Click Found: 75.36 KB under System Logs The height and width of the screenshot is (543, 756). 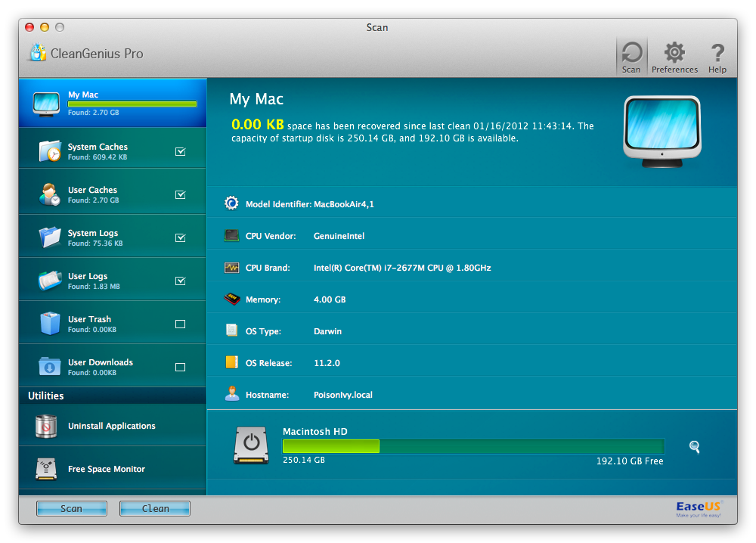point(95,244)
